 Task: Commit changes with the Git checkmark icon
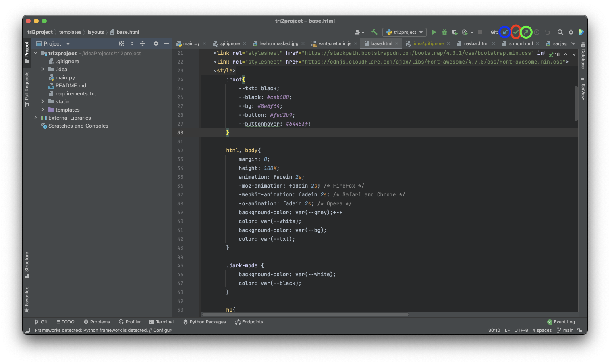516,32
